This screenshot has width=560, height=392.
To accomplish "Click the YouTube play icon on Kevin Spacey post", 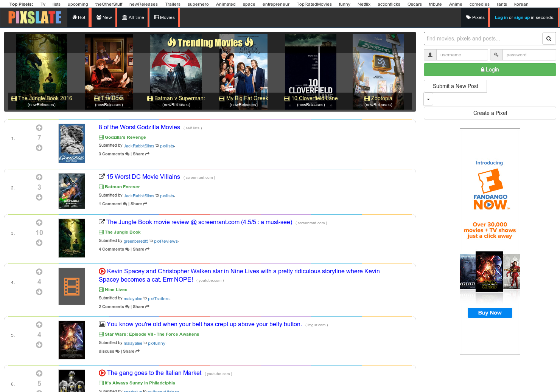I will point(102,271).
